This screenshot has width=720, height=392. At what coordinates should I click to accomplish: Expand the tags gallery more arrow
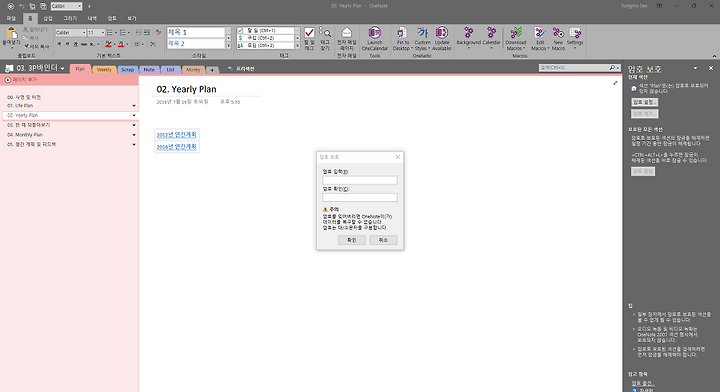[x=297, y=46]
